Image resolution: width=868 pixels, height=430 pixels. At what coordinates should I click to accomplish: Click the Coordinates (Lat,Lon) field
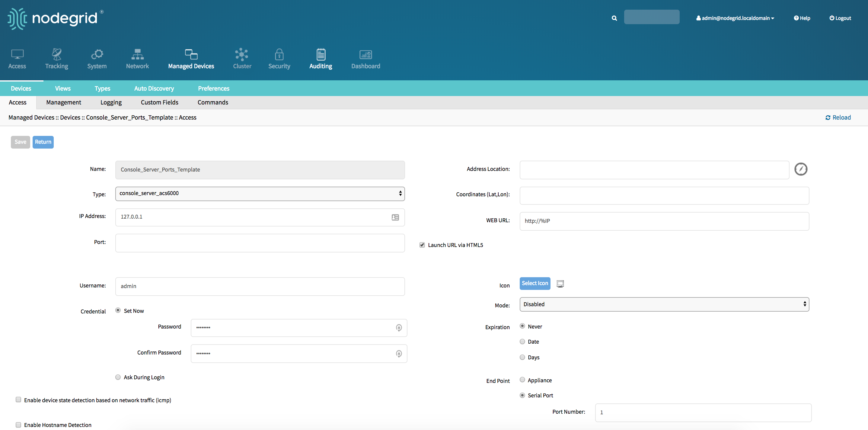tap(664, 196)
